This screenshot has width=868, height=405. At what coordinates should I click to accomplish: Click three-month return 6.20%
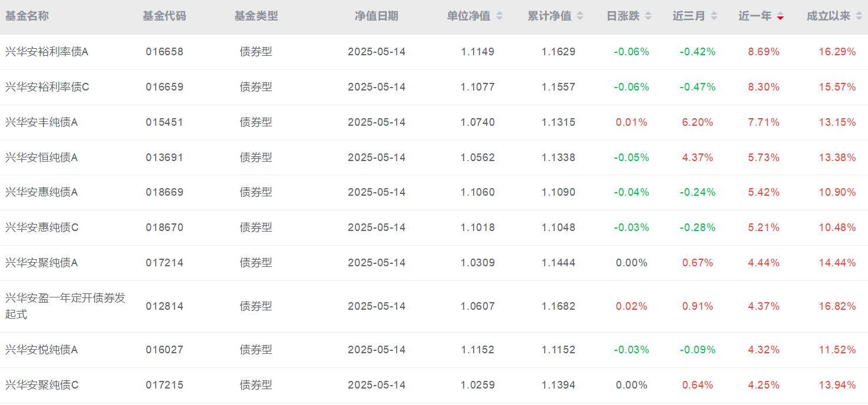pos(698,122)
